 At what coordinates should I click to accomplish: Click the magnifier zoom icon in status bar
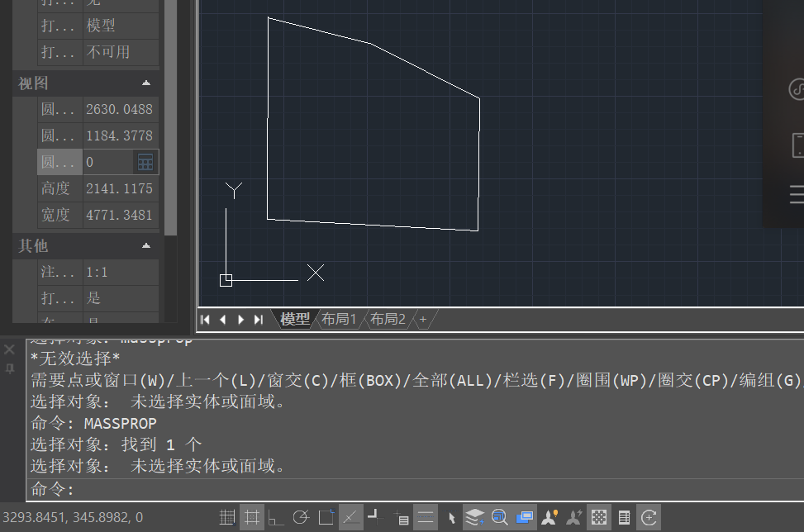(x=499, y=518)
